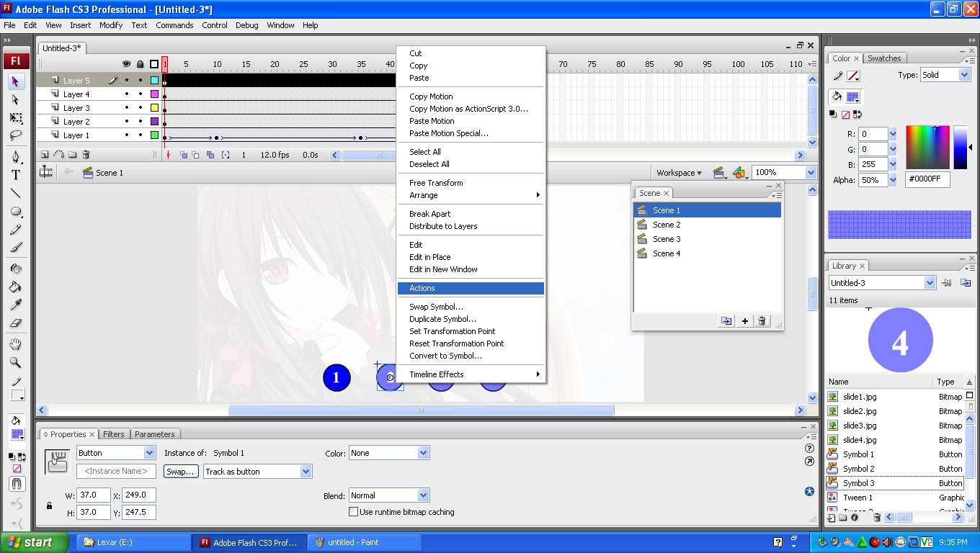Choose Actions from the context menu
Viewport: 980px width, 553px height.
(x=471, y=288)
